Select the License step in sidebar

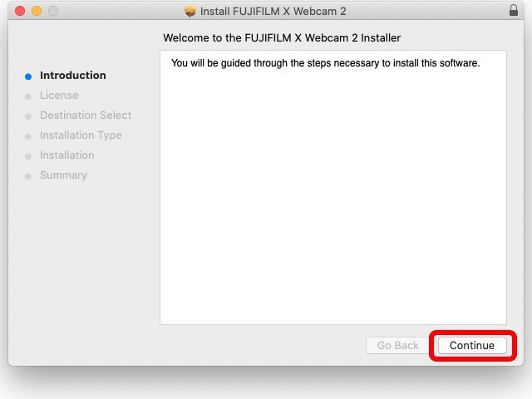coord(59,96)
